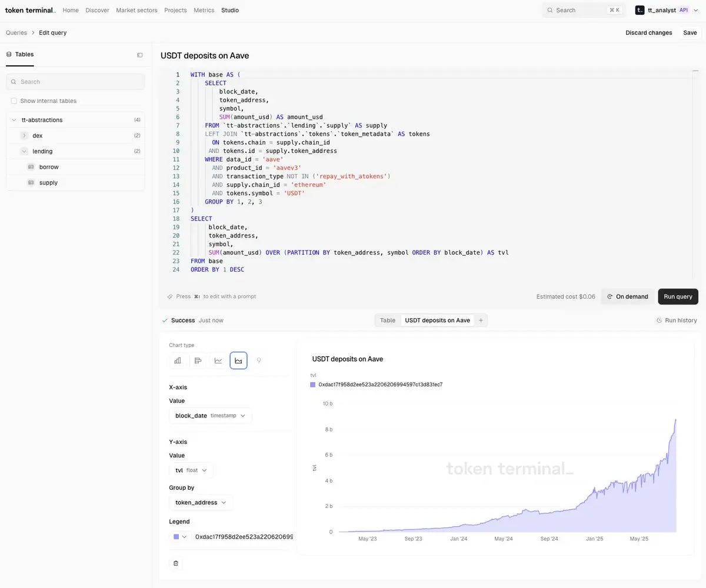Select the bar chart type icon
Viewport: 706px width, 588px height.
coord(178,360)
